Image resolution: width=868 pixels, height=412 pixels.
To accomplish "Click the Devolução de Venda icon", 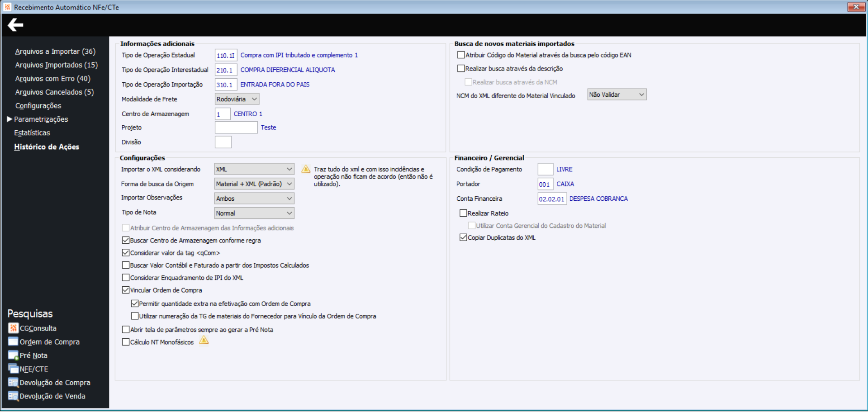I will tap(13, 396).
